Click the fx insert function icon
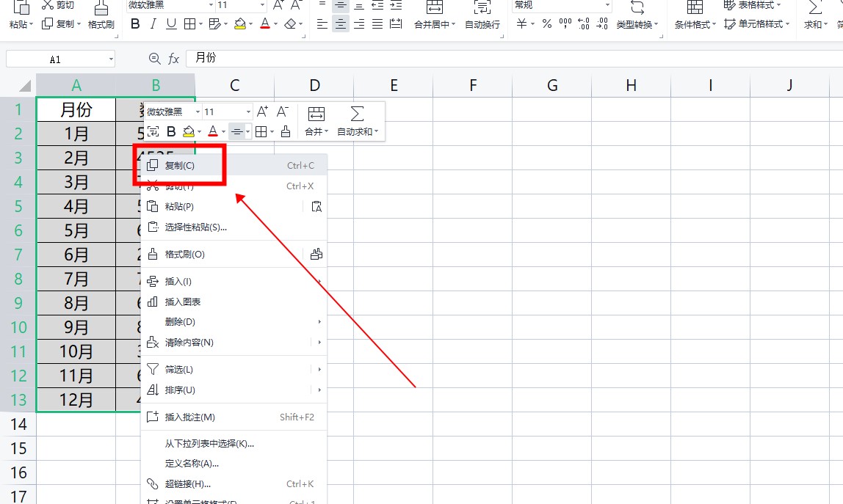Image resolution: width=843 pixels, height=504 pixels. (174, 59)
